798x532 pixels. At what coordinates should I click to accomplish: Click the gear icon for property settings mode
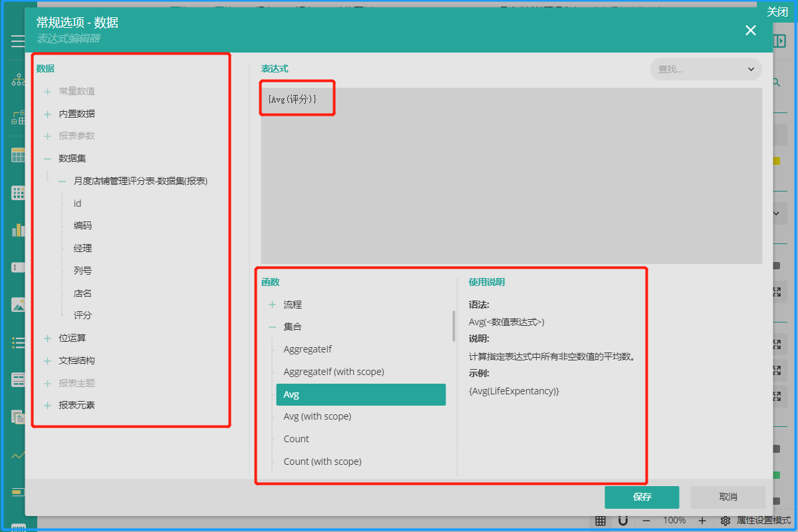tap(726, 521)
